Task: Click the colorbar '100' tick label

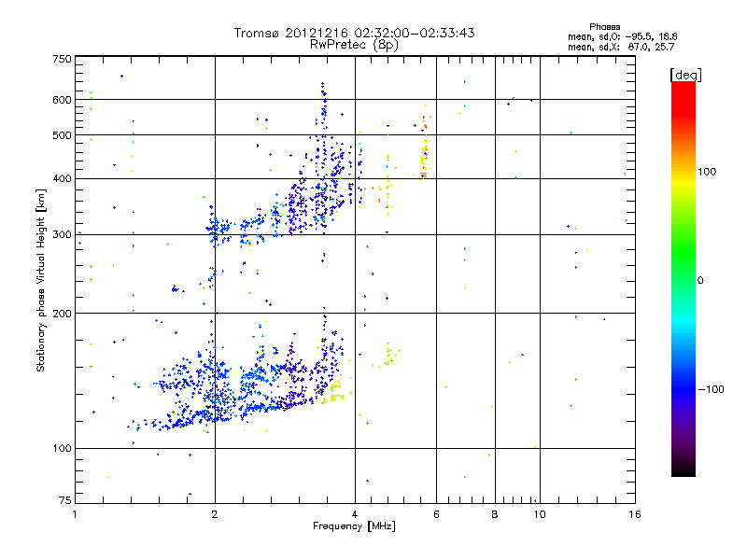Action: [707, 172]
